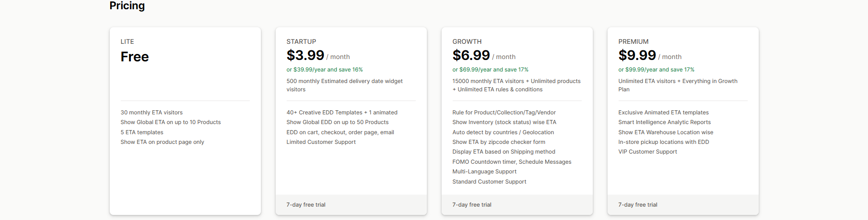Click the $6.99 monthly price
Screen dimensions: 868x220
(x=471, y=55)
